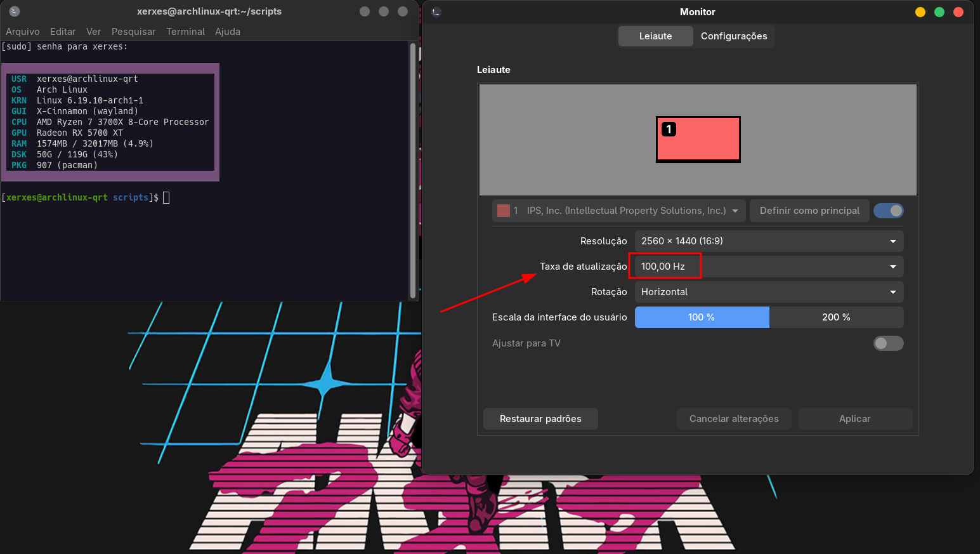This screenshot has width=980, height=554.
Task: Click the Restaurar padrões button
Action: pyautogui.click(x=540, y=419)
